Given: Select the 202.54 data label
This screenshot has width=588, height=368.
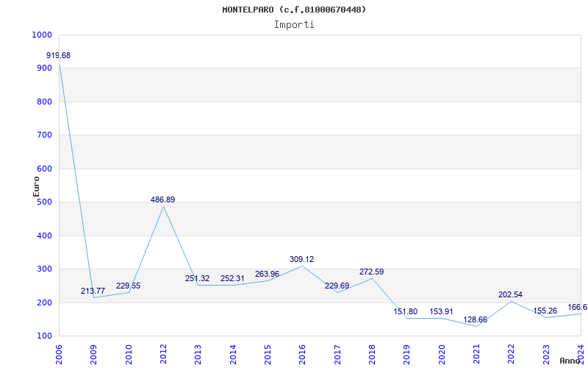Looking at the screenshot, I should (510, 295).
